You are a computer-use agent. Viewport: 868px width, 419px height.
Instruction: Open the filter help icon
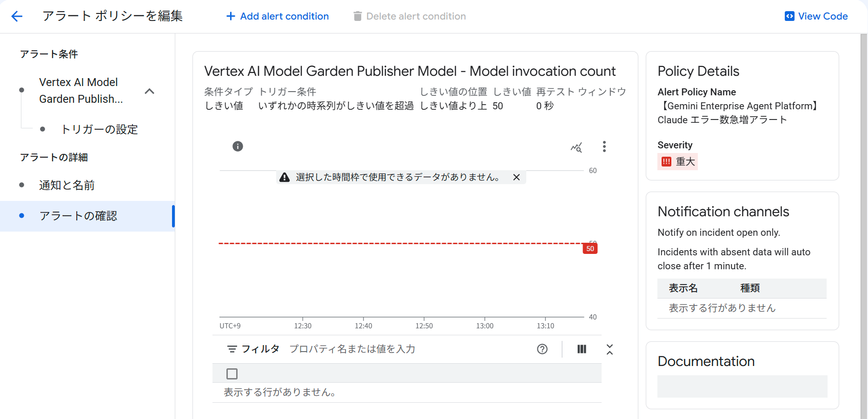pyautogui.click(x=542, y=349)
